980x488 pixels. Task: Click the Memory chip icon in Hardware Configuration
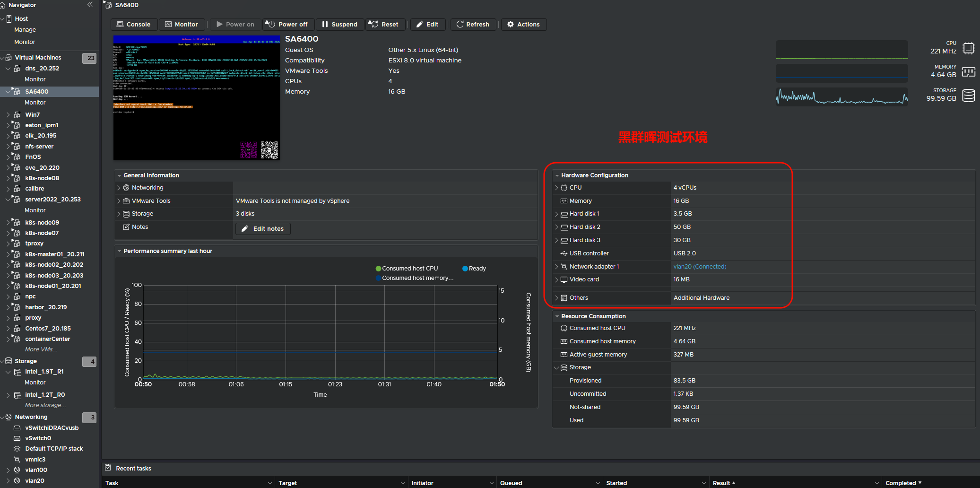564,201
